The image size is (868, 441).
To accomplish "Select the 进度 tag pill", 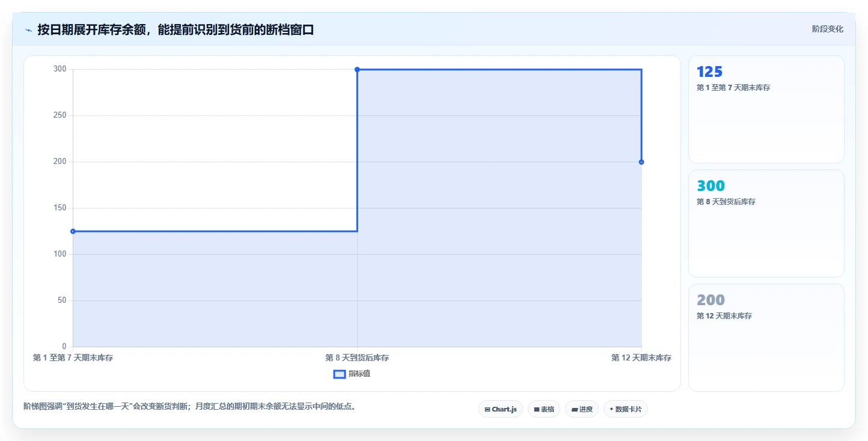I will 582,409.
